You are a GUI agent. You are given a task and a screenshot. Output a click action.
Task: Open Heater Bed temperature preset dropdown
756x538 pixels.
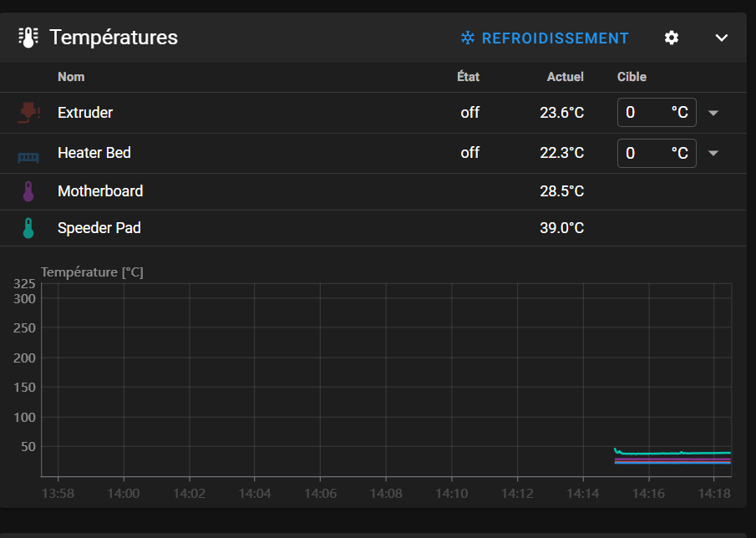(713, 154)
